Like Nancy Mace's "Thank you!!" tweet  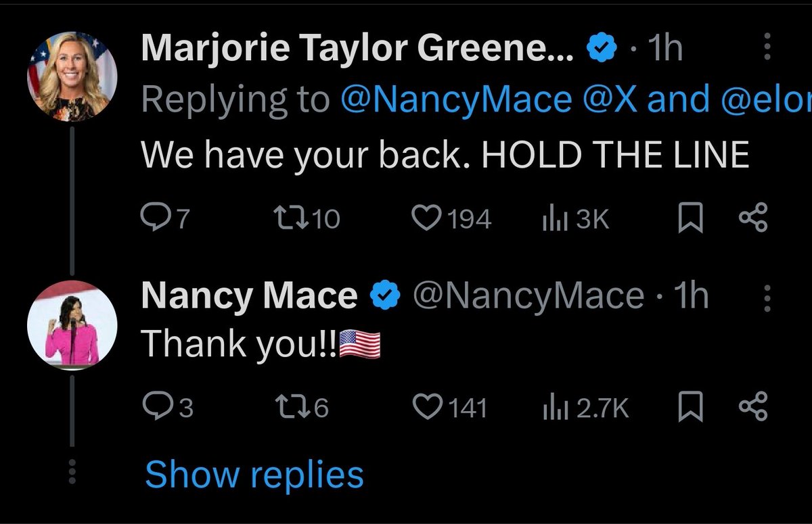pos(426,407)
